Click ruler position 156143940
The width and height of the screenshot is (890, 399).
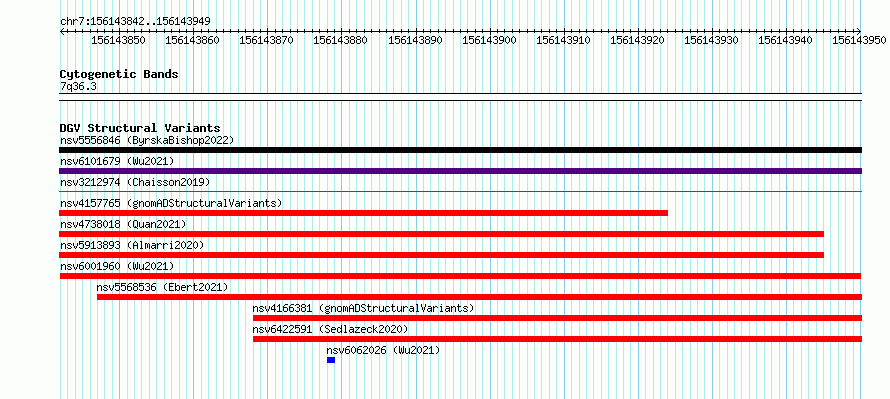pyautogui.click(x=786, y=40)
